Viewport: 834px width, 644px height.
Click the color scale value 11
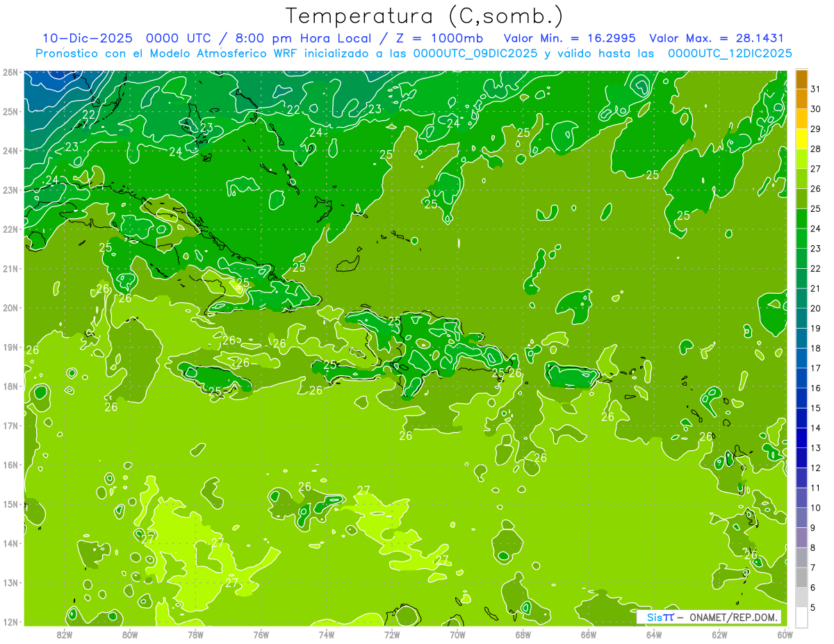[x=816, y=488]
